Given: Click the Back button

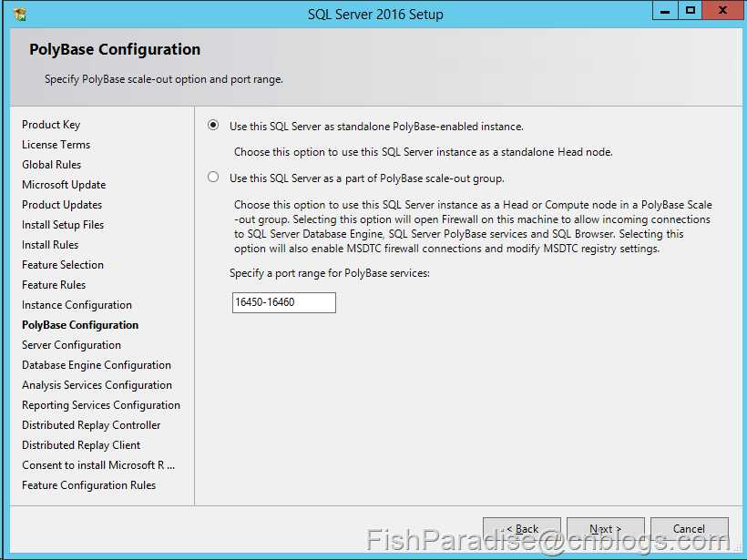Looking at the screenshot, I should [522, 528].
